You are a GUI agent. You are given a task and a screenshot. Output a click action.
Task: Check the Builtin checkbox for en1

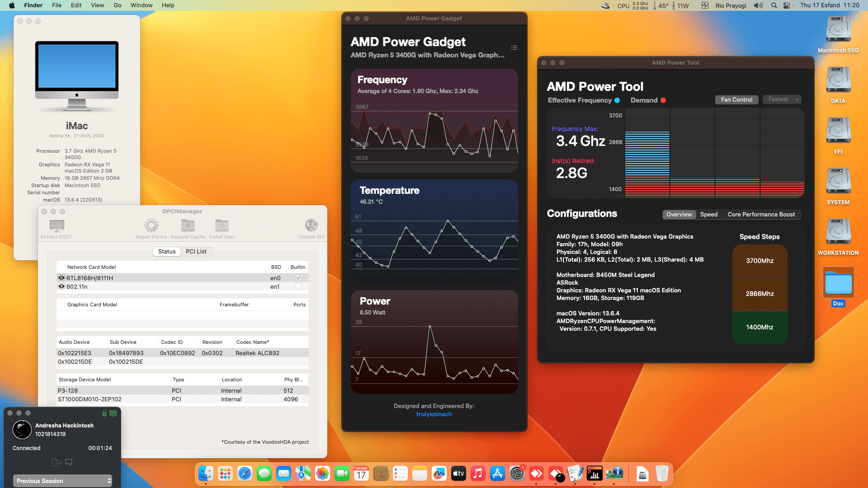pyautogui.click(x=298, y=286)
